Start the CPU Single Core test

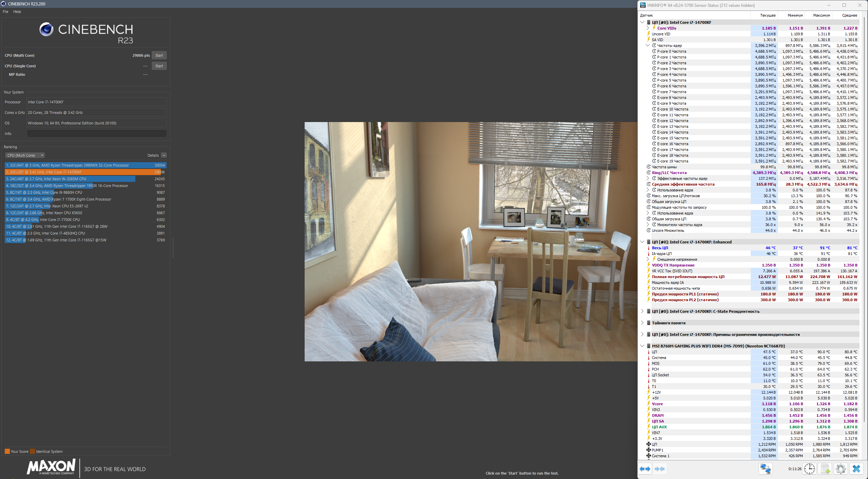pyautogui.click(x=159, y=66)
